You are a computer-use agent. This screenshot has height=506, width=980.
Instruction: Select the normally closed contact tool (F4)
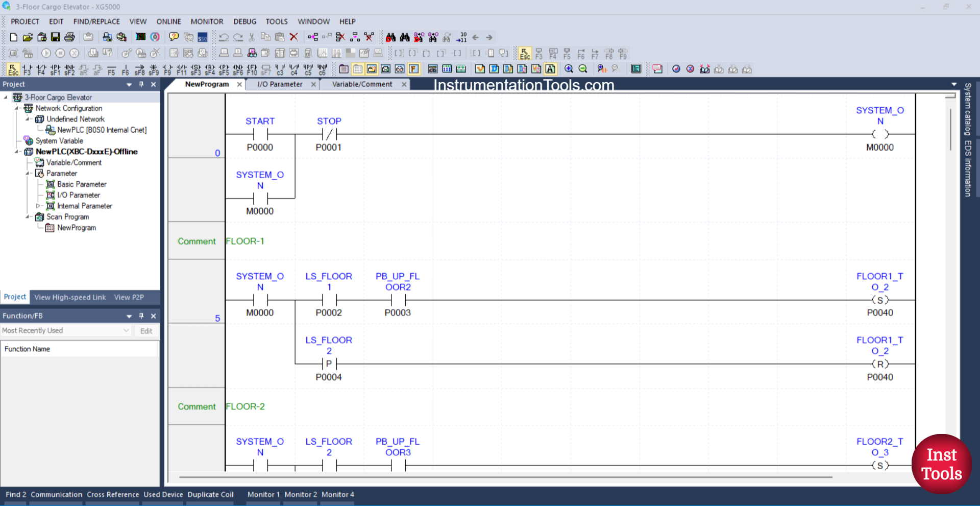point(41,70)
